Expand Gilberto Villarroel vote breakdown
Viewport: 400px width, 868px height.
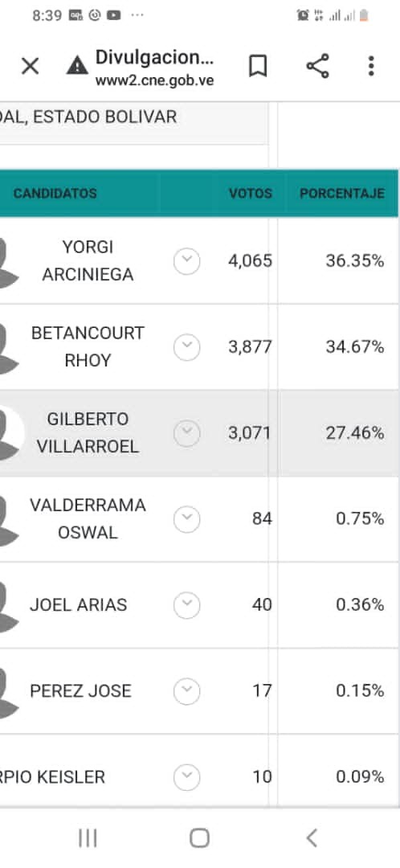(187, 433)
